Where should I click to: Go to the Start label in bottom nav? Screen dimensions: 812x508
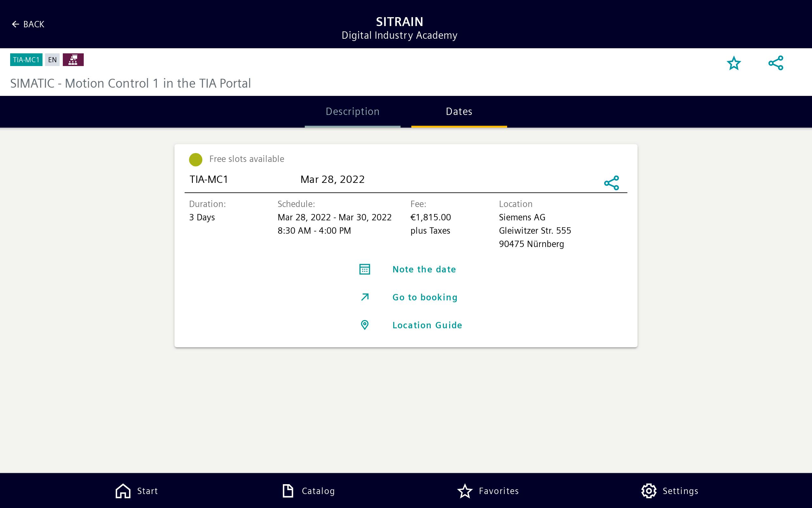[x=147, y=491]
